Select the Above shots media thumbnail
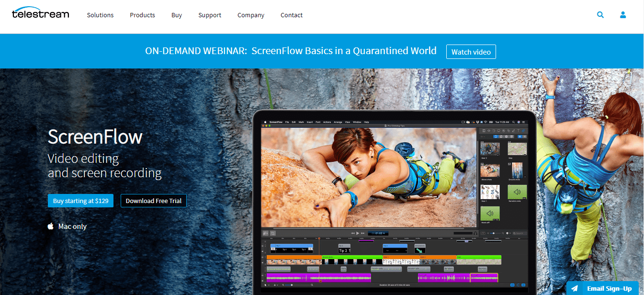Image resolution: width=644 pixels, height=295 pixels. tap(490, 171)
